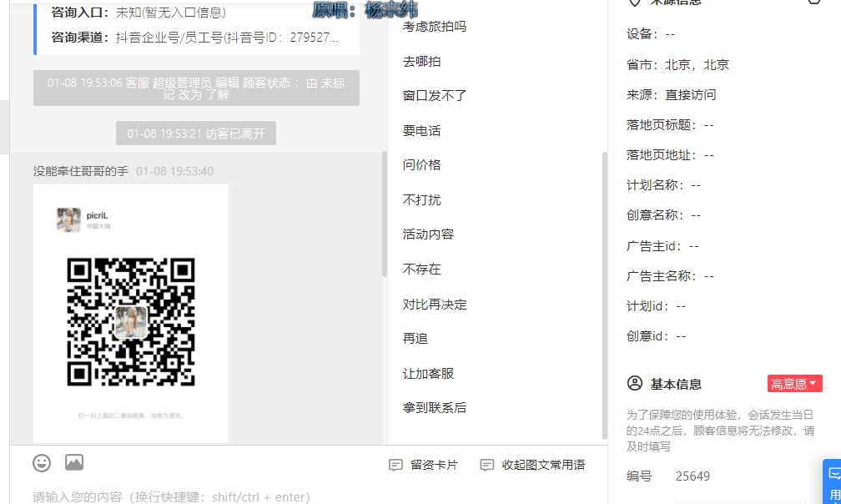
Task: Select quick phrase 拿到联系后
Action: [x=435, y=408]
